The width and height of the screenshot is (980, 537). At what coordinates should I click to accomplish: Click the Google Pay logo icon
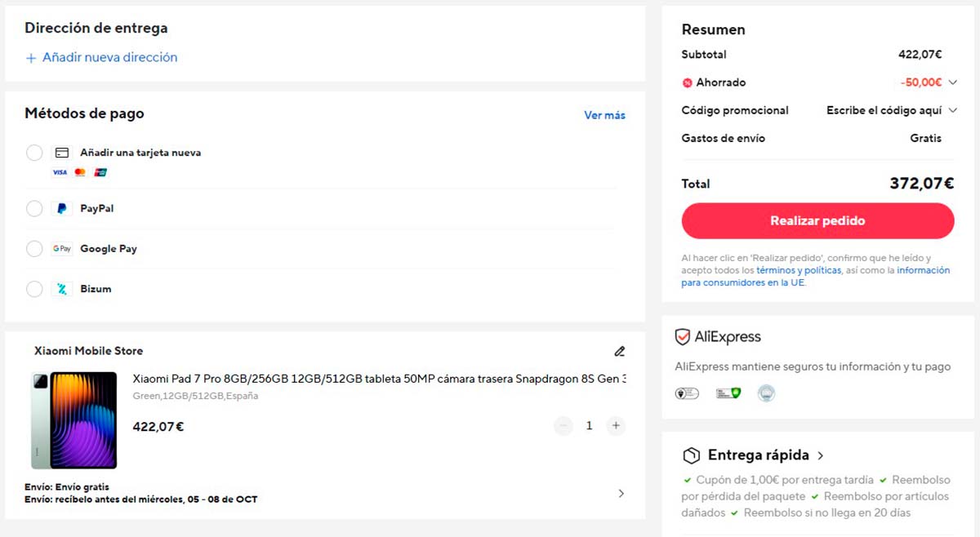(61, 249)
